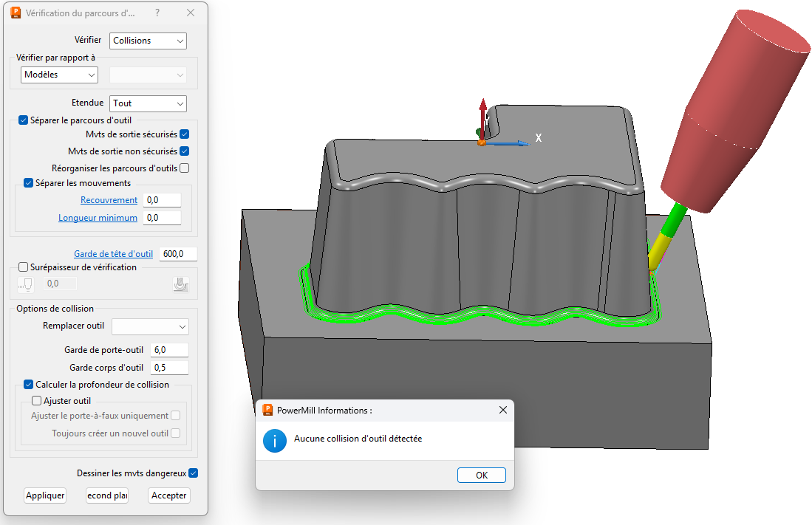
Task: Open the Vérifier Collisions dropdown
Action: click(148, 41)
